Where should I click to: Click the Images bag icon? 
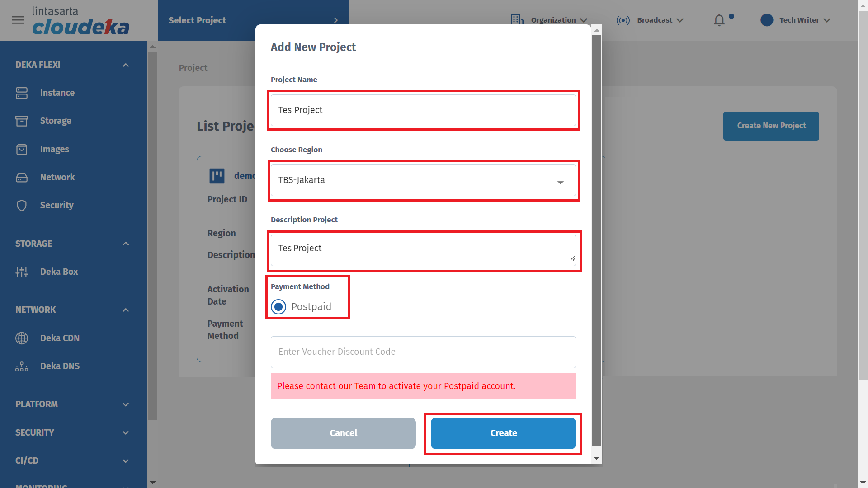click(x=22, y=149)
